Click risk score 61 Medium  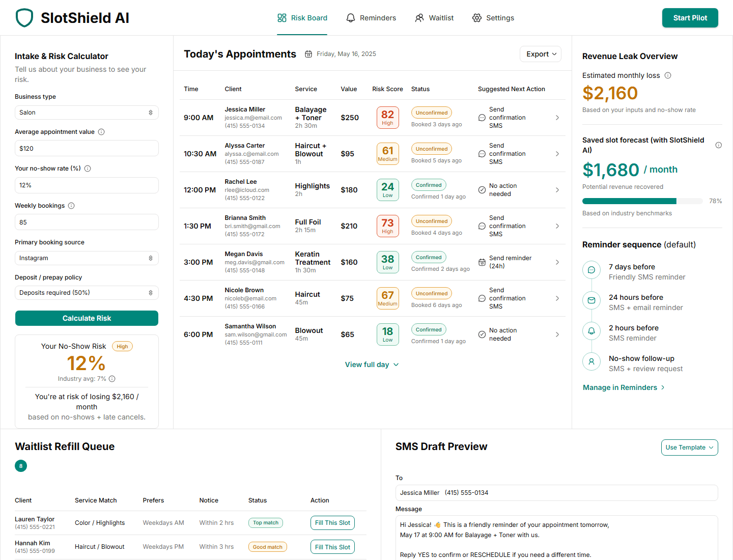point(387,154)
